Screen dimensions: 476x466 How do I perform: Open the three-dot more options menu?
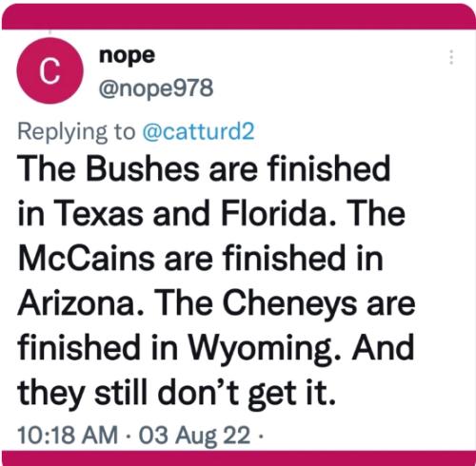451,57
